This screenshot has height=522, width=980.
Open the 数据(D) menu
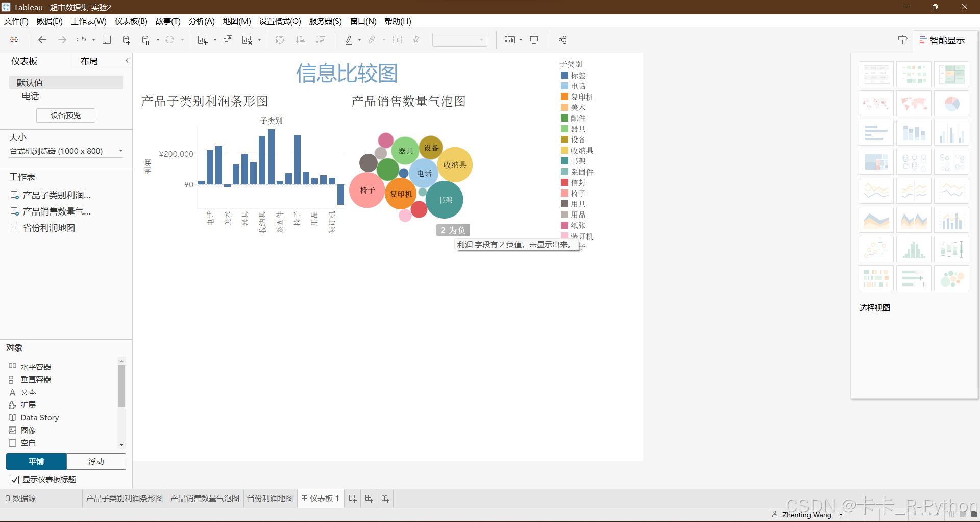[50, 21]
